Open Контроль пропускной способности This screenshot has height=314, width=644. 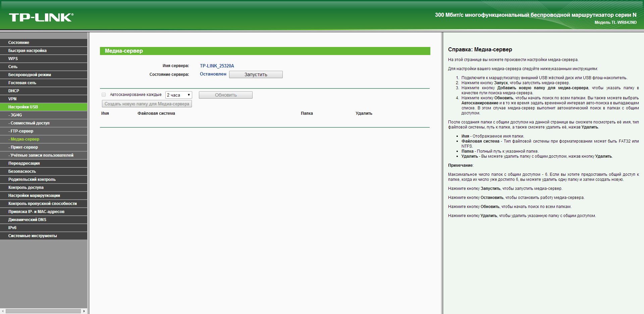(44, 204)
